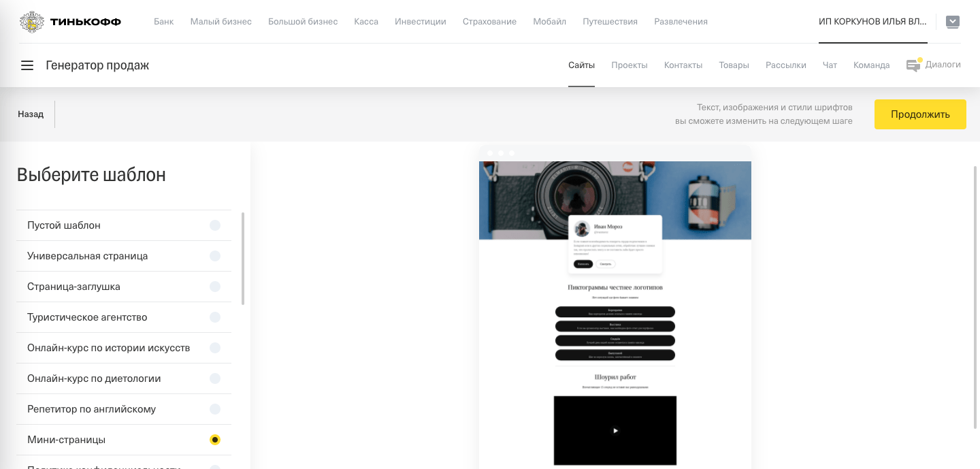Open the Чат tab
This screenshot has height=469, width=980.
(830, 65)
